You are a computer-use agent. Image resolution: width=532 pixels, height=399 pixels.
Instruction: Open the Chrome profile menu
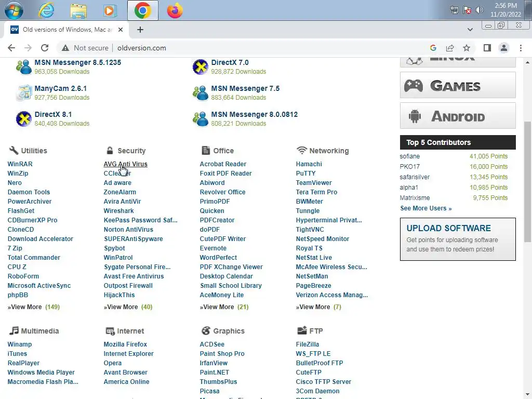point(504,48)
